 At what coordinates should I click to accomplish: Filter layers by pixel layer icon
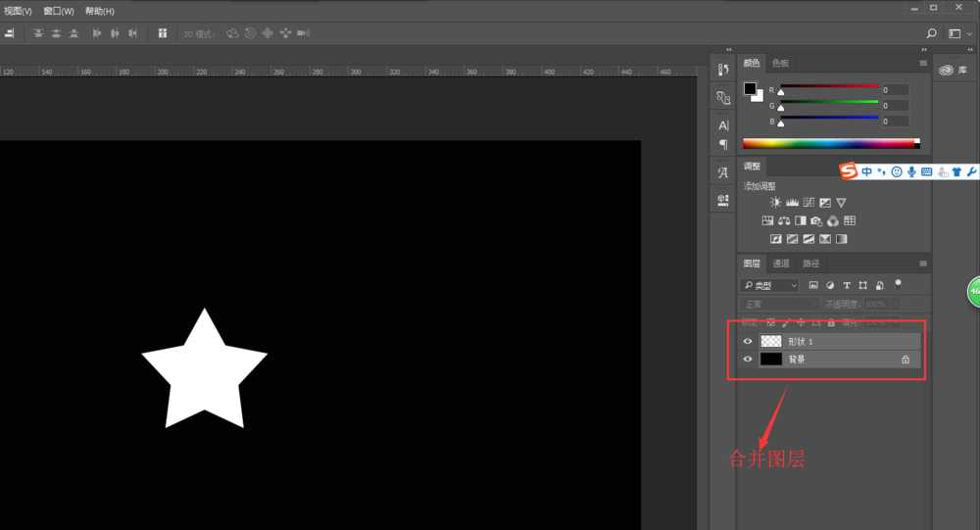pyautogui.click(x=813, y=285)
